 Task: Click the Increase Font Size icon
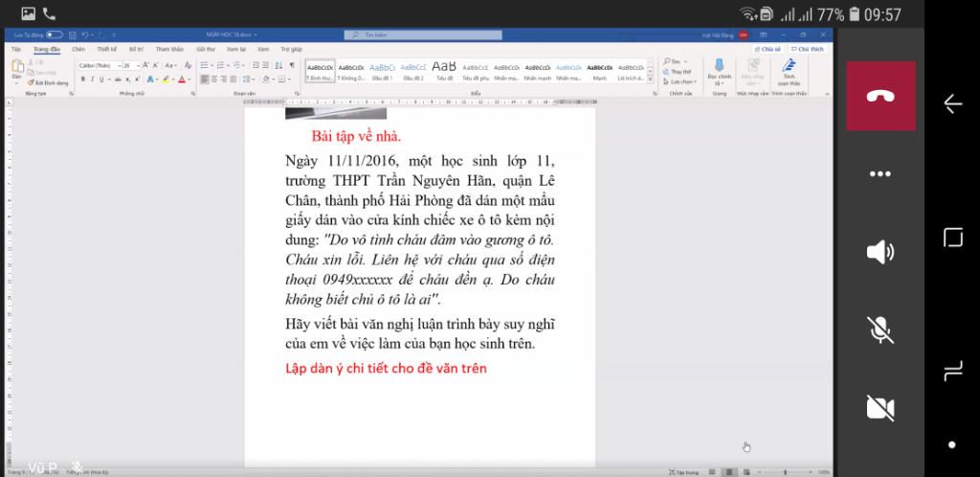(145, 65)
